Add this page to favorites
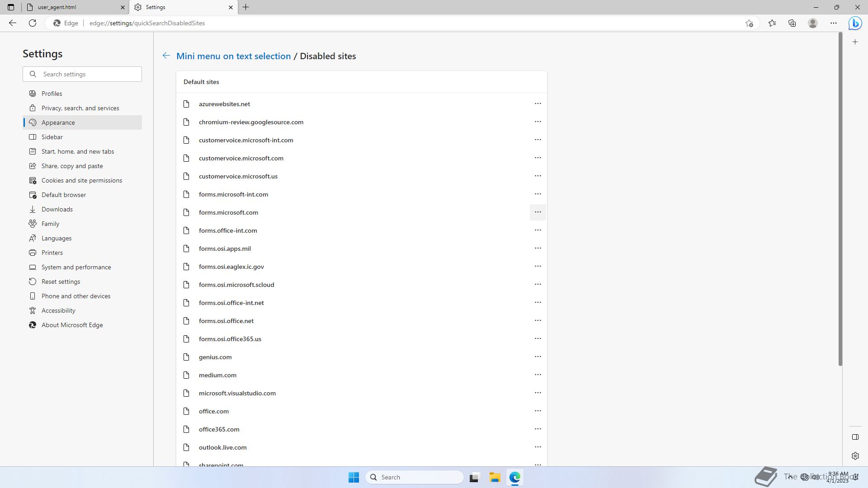Image resolution: width=868 pixels, height=488 pixels. tap(749, 23)
